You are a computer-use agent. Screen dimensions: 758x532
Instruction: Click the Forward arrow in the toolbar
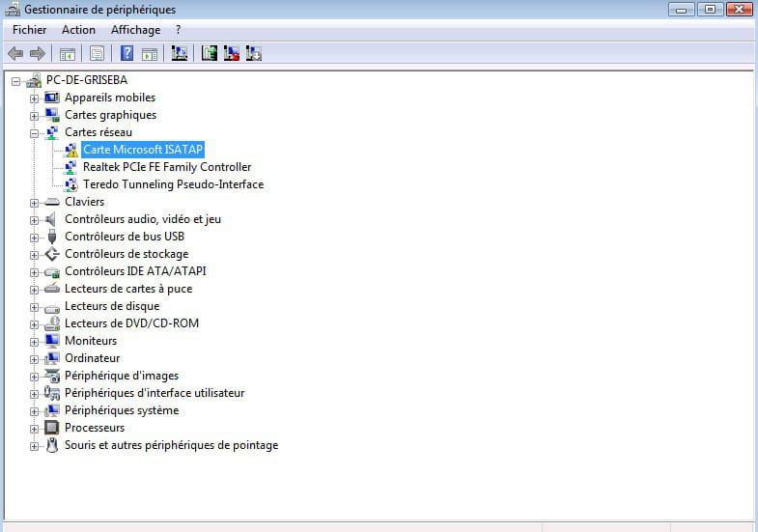[38, 53]
